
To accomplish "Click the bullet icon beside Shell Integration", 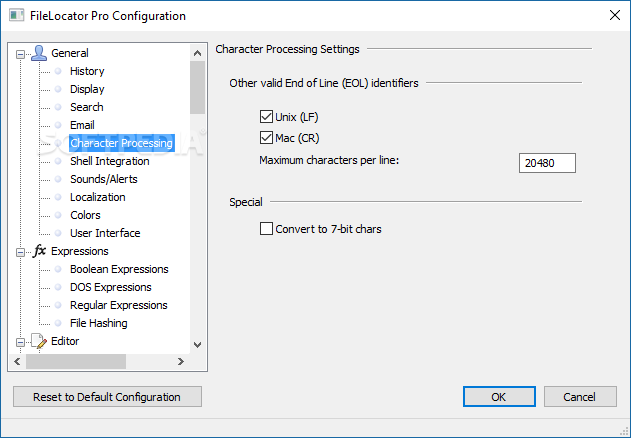I will [x=58, y=161].
